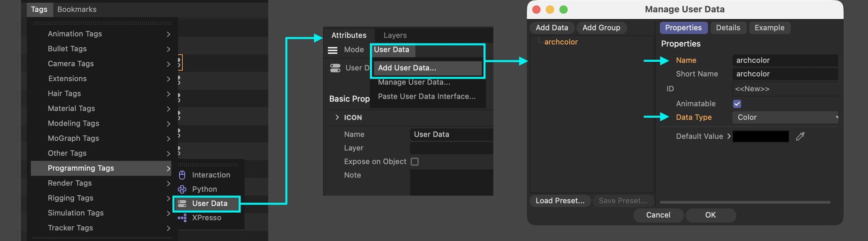This screenshot has height=241, width=868.
Task: Toggle the Animatable checkbox
Action: [737, 104]
